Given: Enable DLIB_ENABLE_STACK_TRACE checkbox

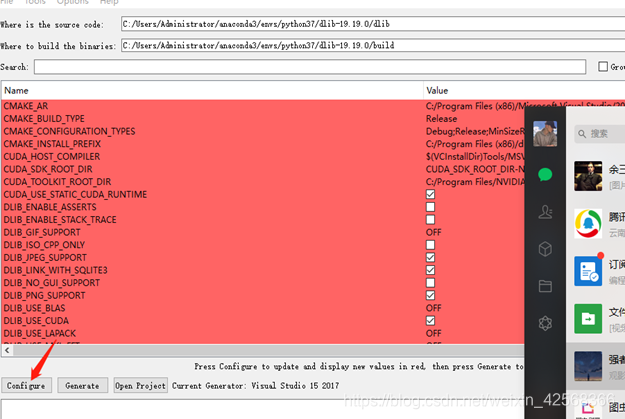Looking at the screenshot, I should (430, 220).
